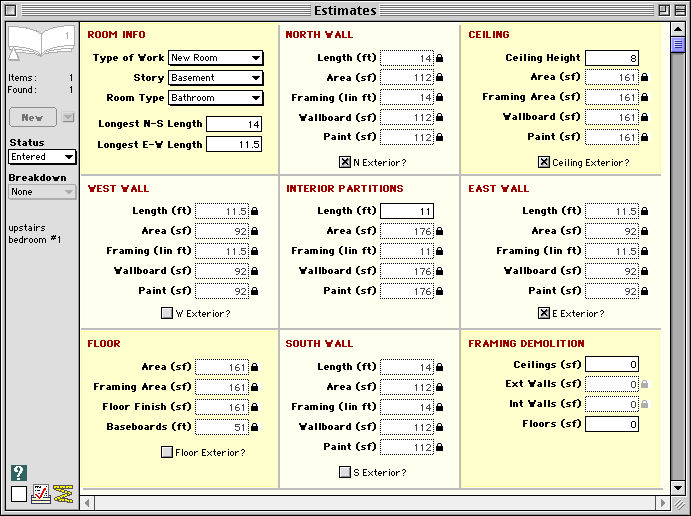
Task: Open the Room Type dropdown
Action: click(216, 98)
